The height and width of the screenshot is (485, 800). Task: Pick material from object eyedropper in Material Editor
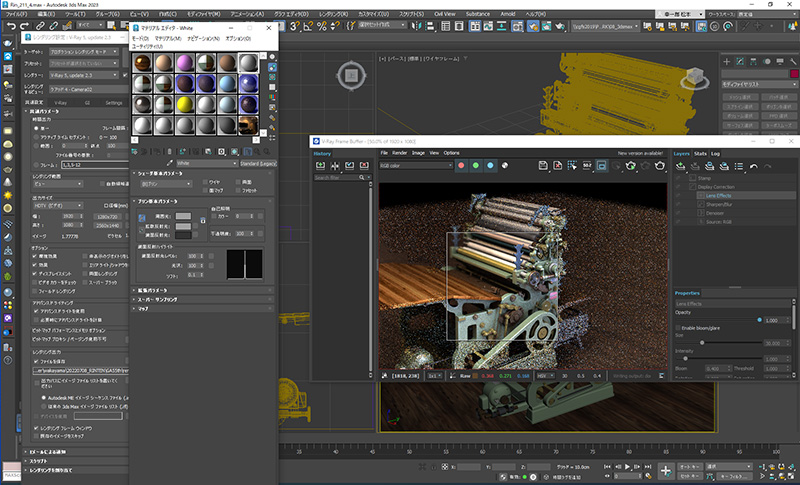pyautogui.click(x=170, y=163)
